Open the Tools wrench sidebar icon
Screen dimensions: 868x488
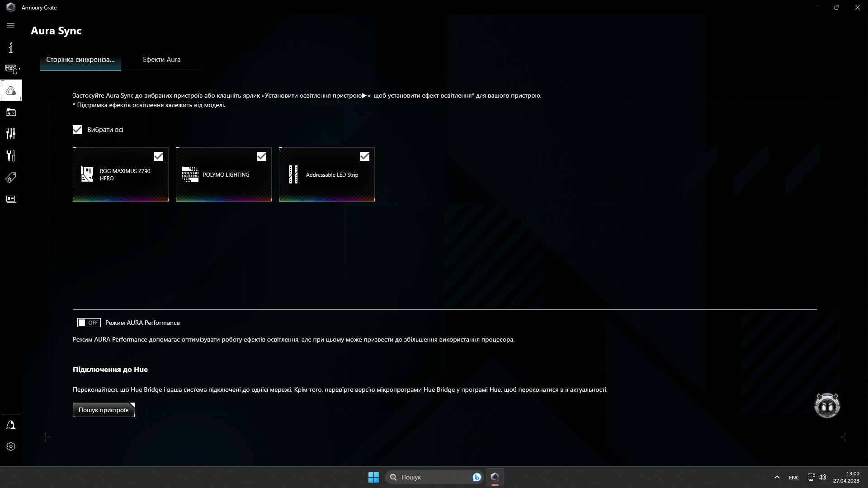11,155
